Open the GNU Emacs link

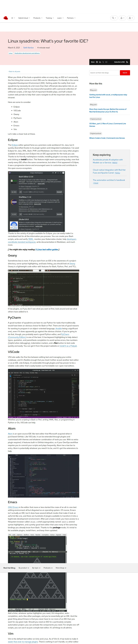coord(13,507)
